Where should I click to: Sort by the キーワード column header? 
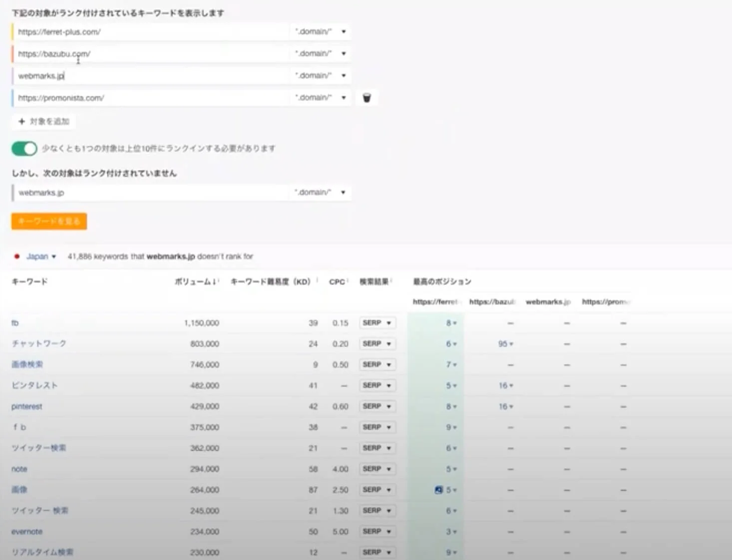coord(29,281)
